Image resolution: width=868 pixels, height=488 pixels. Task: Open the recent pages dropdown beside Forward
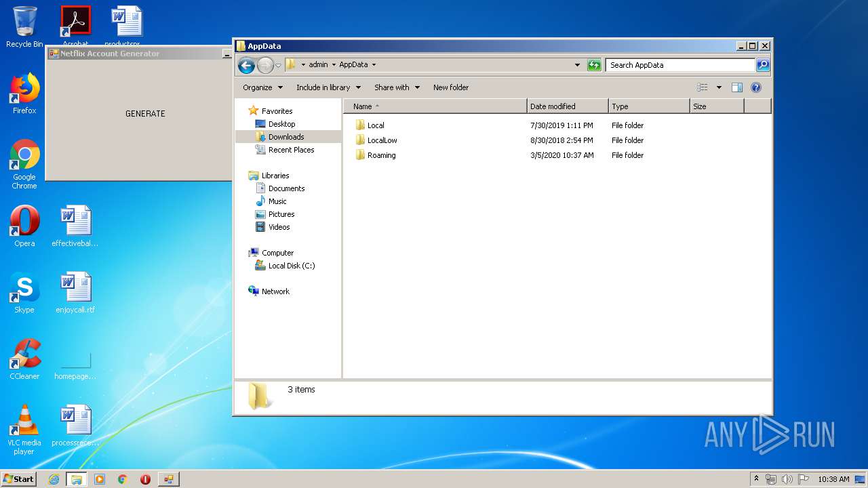pos(278,66)
